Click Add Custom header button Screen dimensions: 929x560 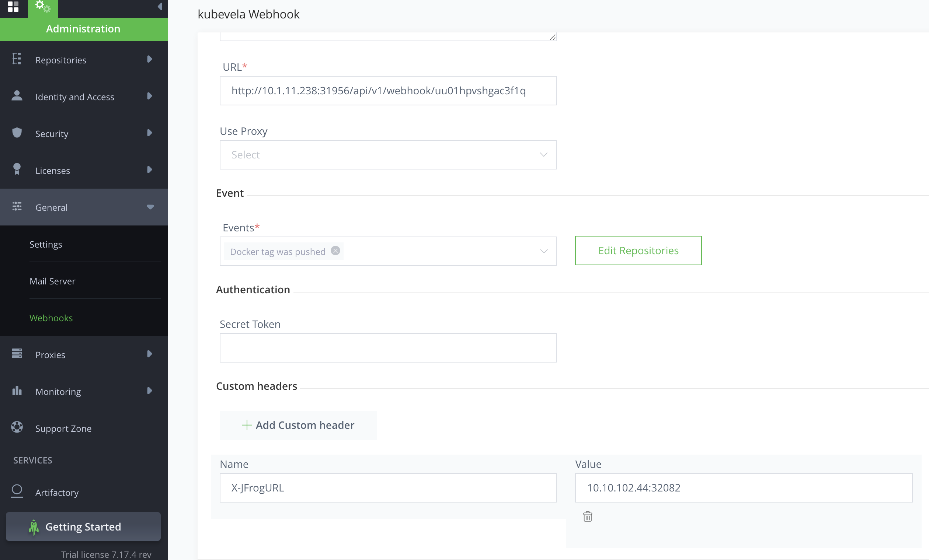coord(298,425)
